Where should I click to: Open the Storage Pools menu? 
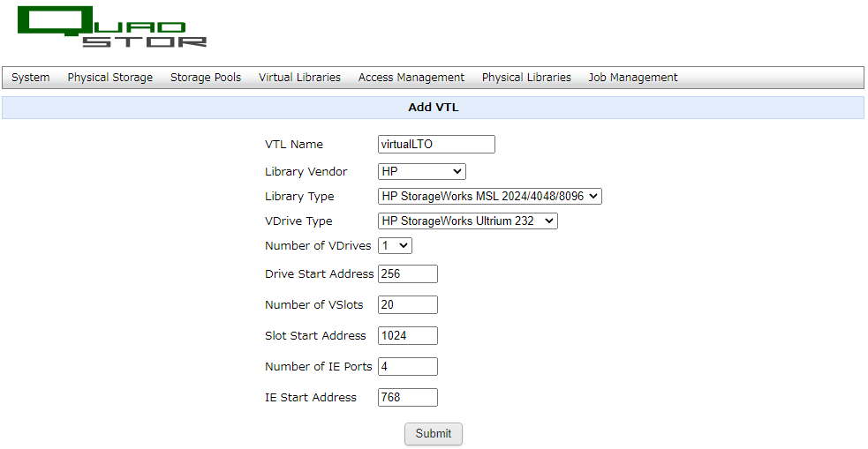206,78
